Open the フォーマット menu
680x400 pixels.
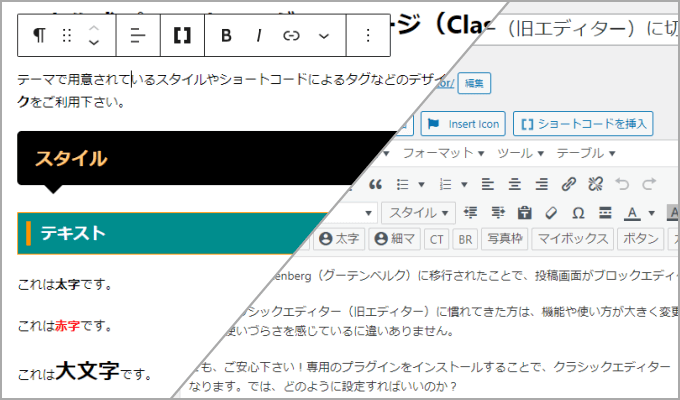443,153
